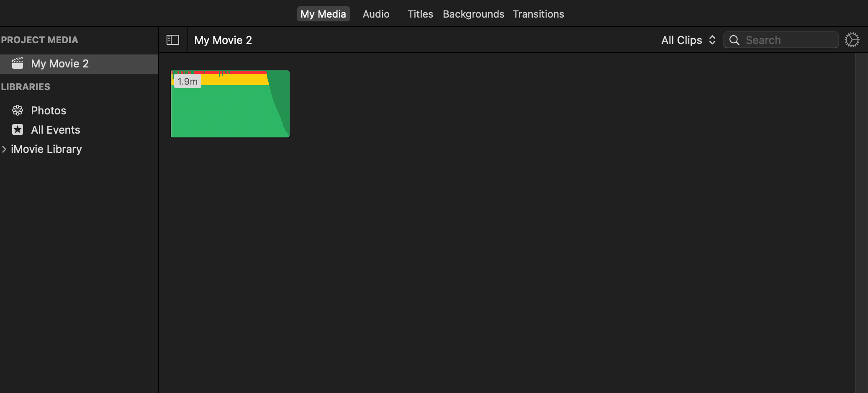868x393 pixels.
Task: Open the clip appearance settings gear
Action: 853,39
